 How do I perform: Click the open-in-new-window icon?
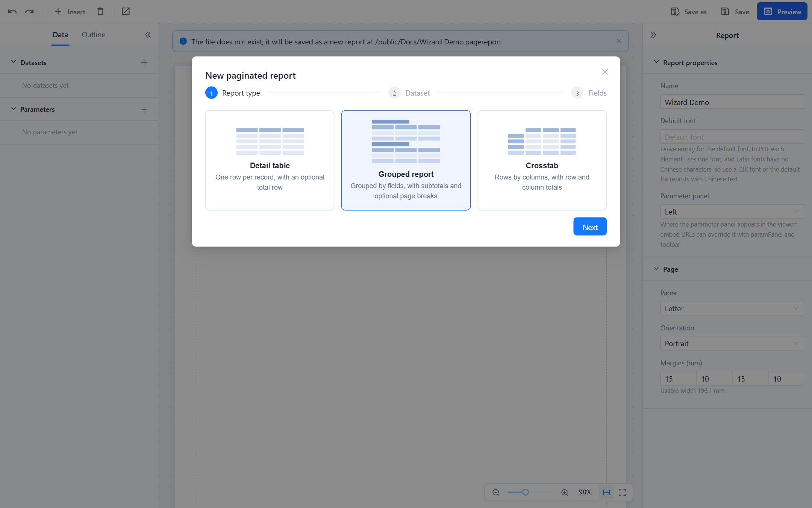click(x=126, y=12)
